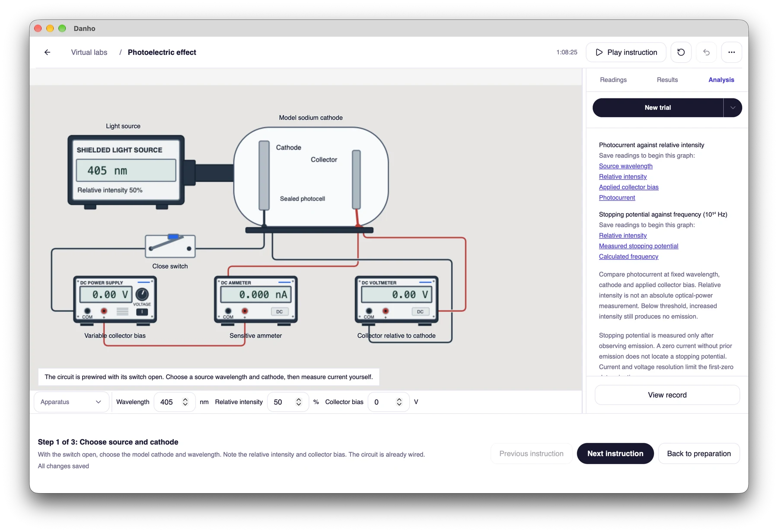This screenshot has height=532, width=778.
Task: Click the reset circular arrow icon
Action: [x=681, y=52]
